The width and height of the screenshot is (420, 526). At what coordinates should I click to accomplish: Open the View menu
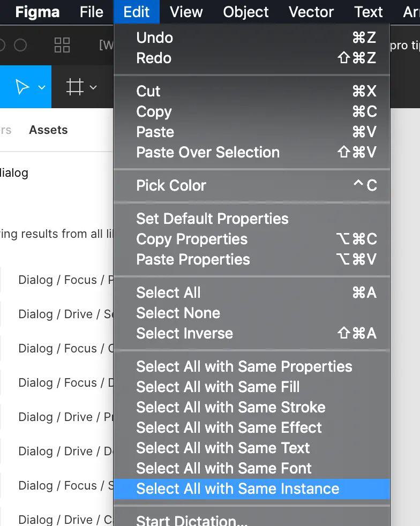(x=186, y=12)
